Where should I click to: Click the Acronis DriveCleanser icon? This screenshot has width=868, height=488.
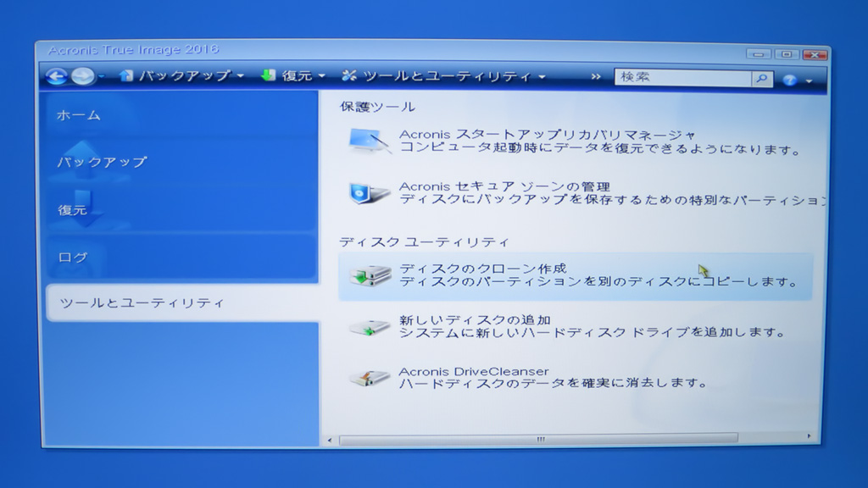click(x=370, y=378)
